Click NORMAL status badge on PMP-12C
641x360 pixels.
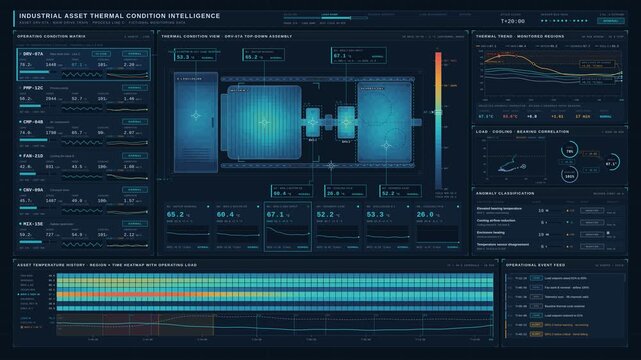134,88
